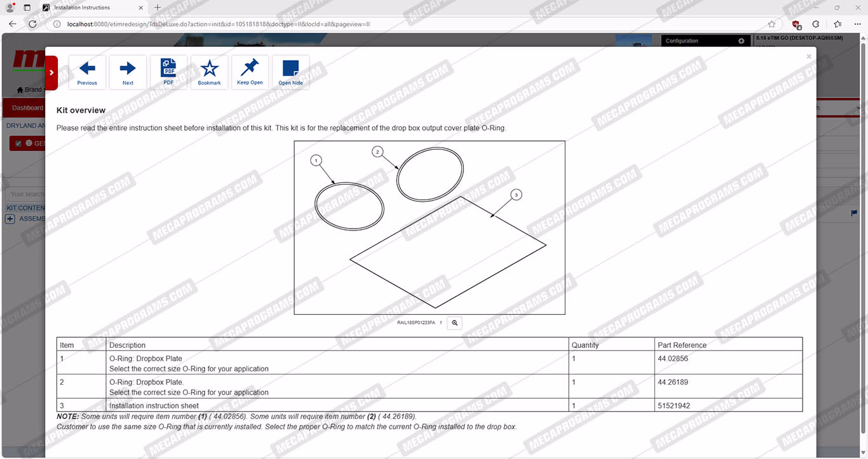This screenshot has height=459, width=868.
Task: Select part reference 44.26189 cell
Action: coord(729,386)
